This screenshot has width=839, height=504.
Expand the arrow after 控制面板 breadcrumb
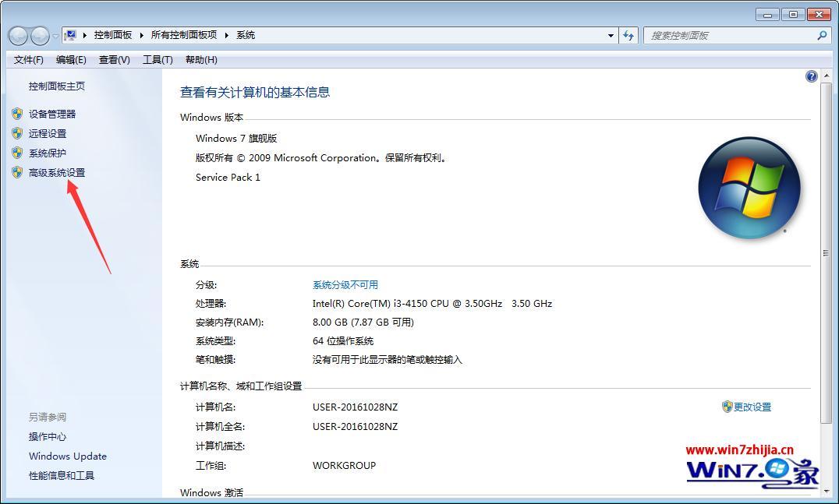141,35
